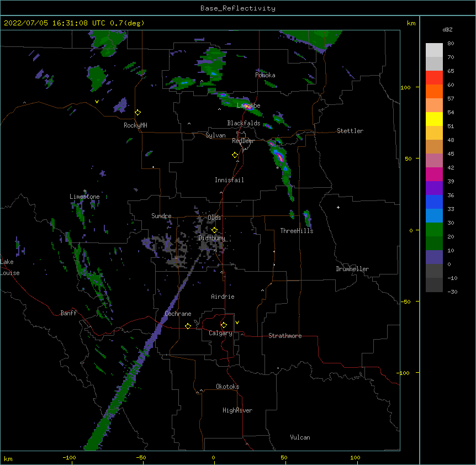The height and width of the screenshot is (465, 476).
Task: Click the Strathmore city label
Action: pyautogui.click(x=285, y=336)
